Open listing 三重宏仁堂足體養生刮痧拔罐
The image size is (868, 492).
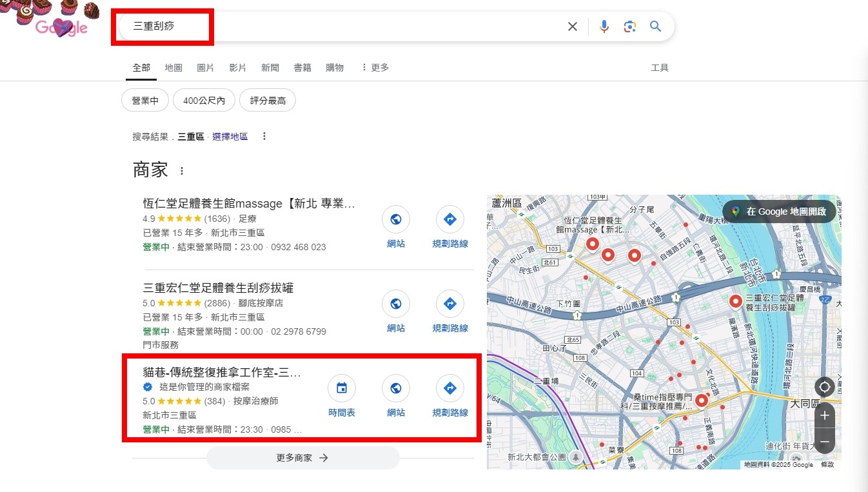218,288
